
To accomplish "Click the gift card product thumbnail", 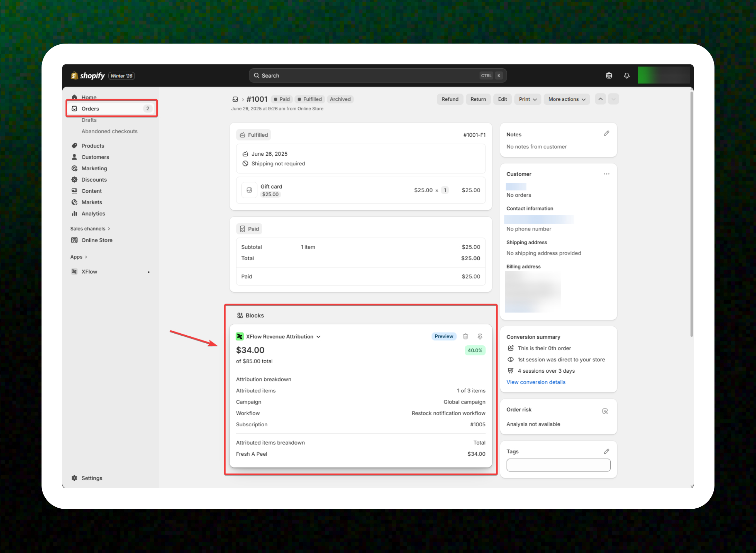I will pos(249,190).
